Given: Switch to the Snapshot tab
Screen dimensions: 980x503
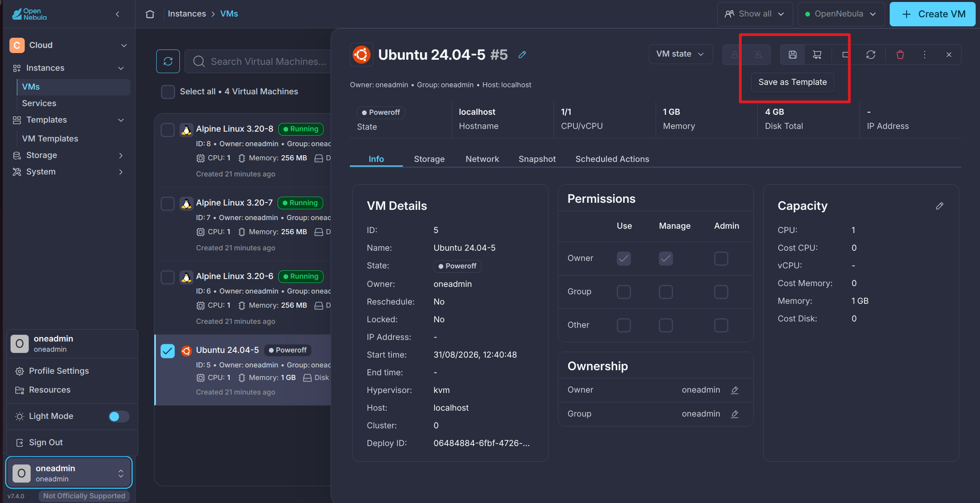Looking at the screenshot, I should point(537,159).
